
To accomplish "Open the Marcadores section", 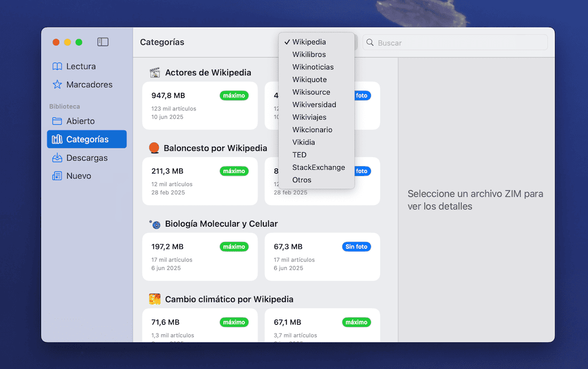I will [87, 85].
